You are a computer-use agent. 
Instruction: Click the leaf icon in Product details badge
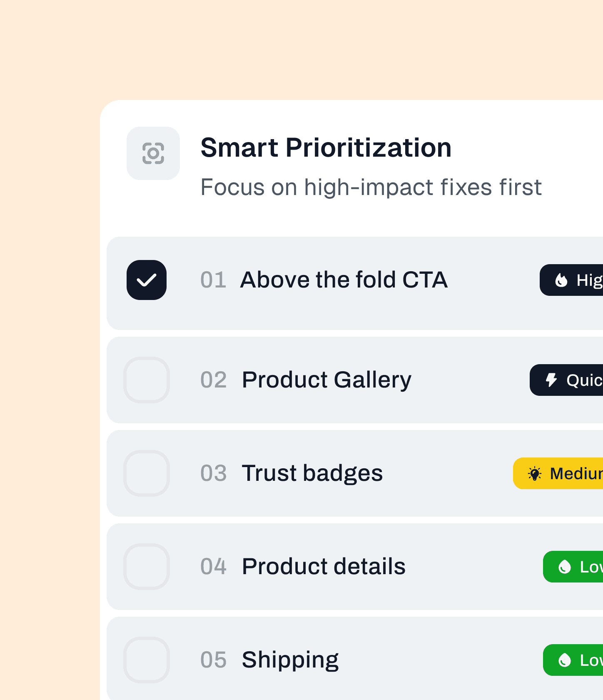coord(565,567)
